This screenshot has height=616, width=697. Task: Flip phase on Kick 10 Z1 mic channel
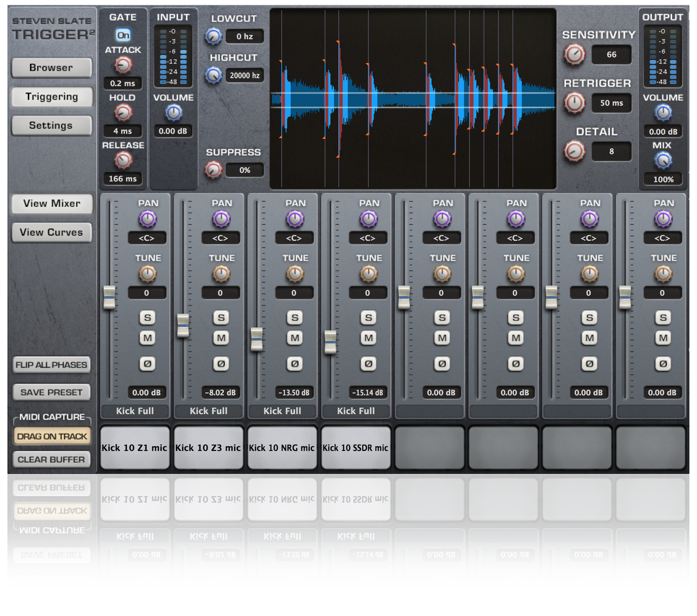tap(147, 364)
